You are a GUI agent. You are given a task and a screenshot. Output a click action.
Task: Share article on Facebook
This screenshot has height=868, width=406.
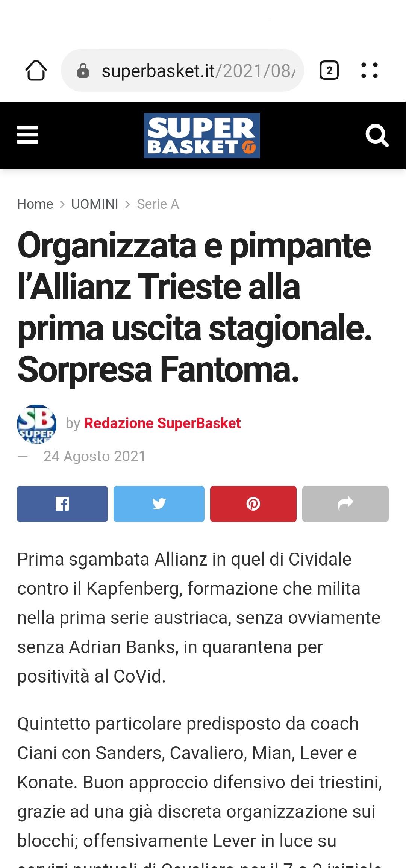[62, 504]
